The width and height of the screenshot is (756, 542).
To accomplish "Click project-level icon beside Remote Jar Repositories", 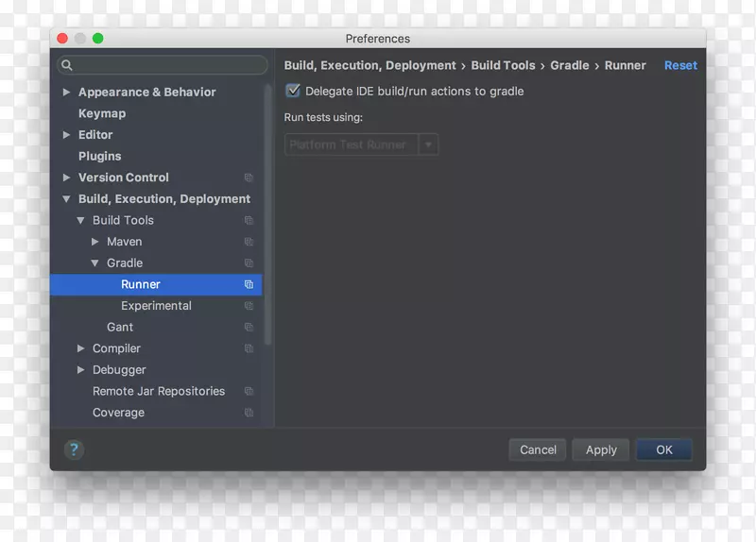I will [249, 391].
